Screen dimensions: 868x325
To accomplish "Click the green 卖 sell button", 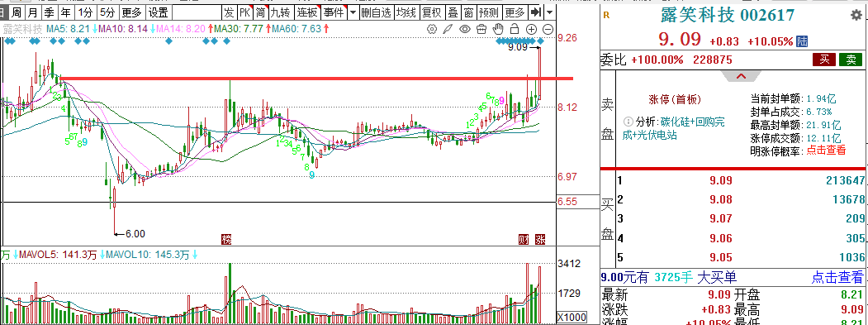I will tap(851, 60).
